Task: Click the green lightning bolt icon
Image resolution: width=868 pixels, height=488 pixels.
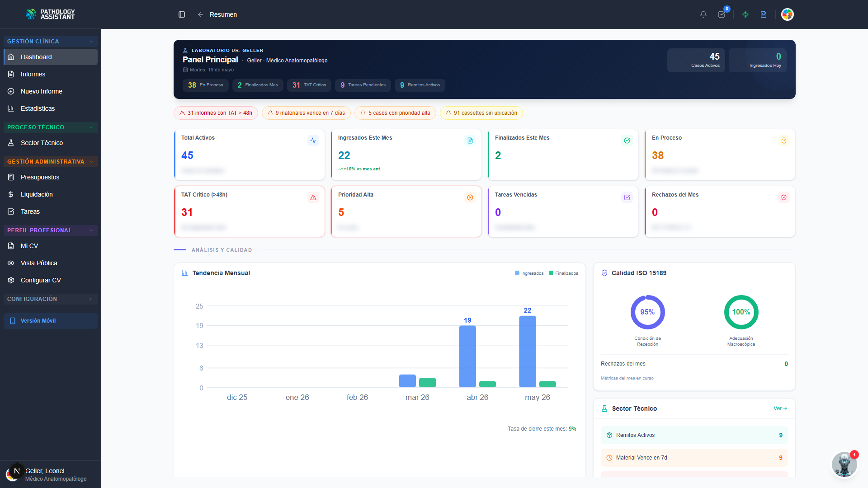Action: pos(745,14)
